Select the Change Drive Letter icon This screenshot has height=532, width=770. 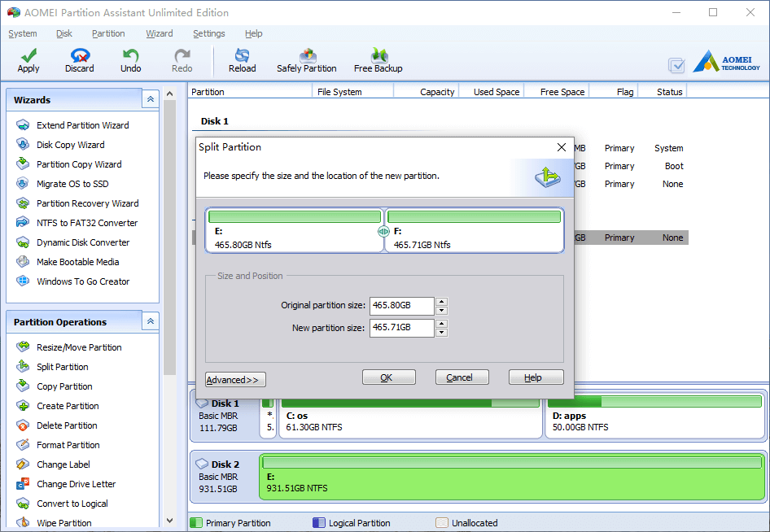(23, 484)
